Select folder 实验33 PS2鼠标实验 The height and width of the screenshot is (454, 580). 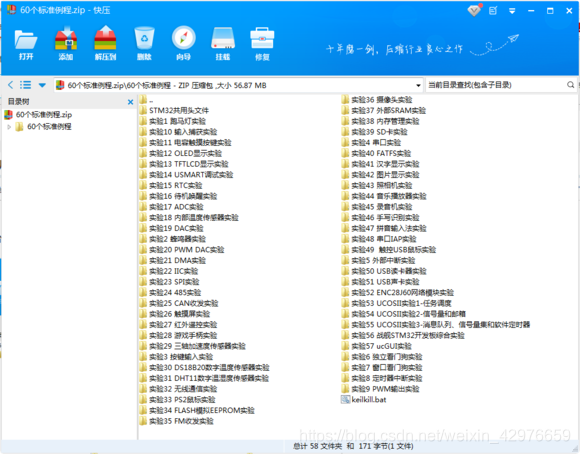[x=178, y=400]
